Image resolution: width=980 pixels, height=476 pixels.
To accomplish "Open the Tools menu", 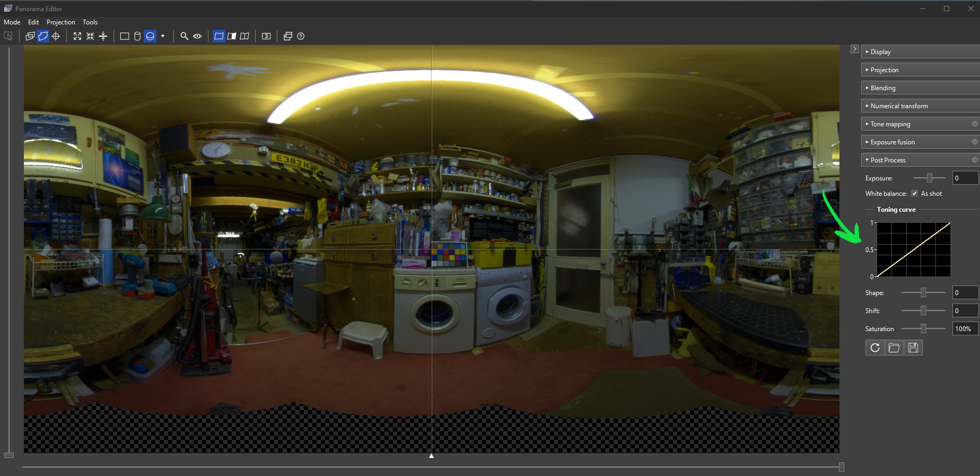I will [x=90, y=22].
